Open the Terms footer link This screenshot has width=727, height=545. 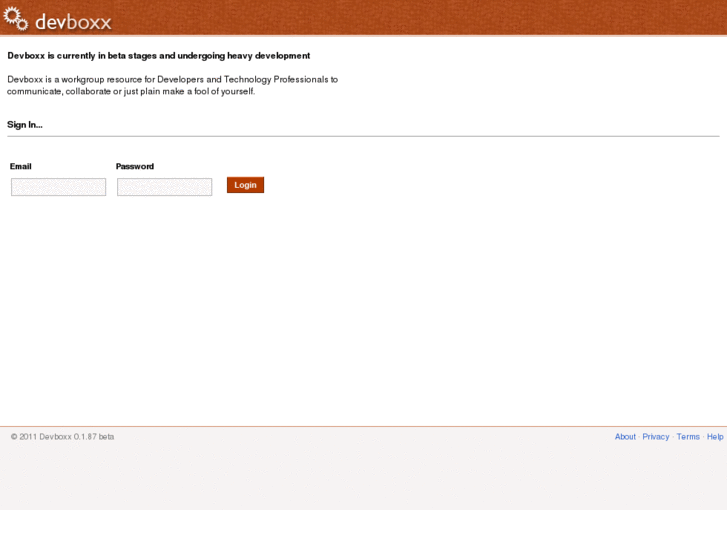point(688,436)
